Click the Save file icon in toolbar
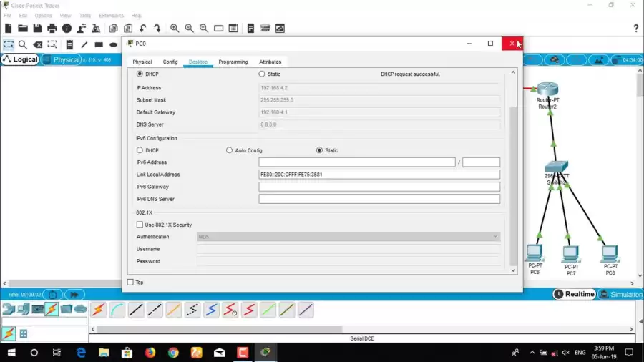Image resolution: width=644 pixels, height=362 pixels. click(37, 29)
